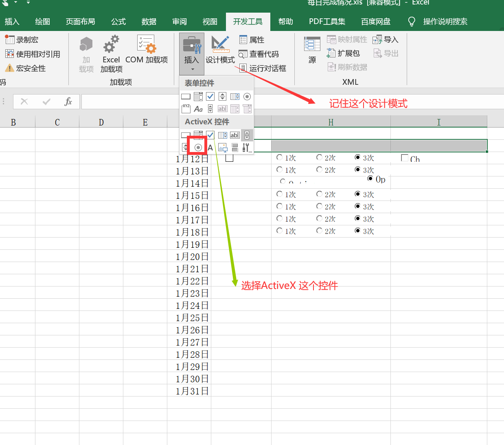The height and width of the screenshot is (445, 504).
Task: Select the Form Controls list box control
Action: tap(235, 97)
